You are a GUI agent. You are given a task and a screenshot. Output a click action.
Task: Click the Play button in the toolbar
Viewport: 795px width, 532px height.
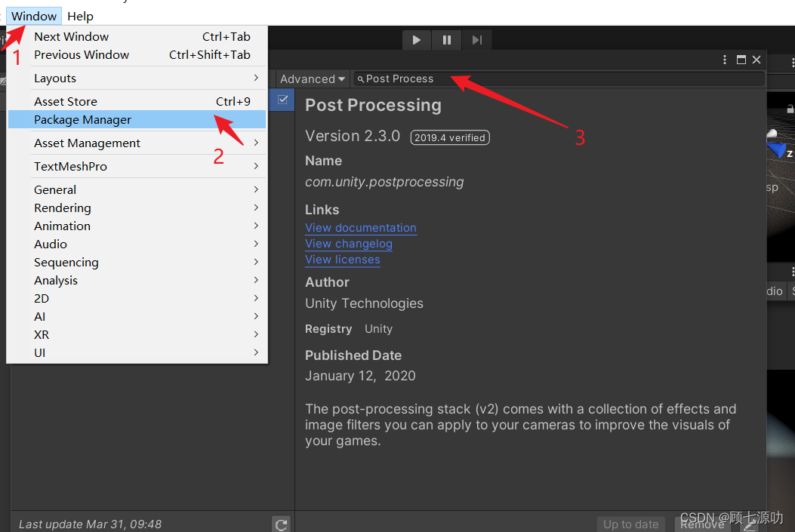click(416, 40)
